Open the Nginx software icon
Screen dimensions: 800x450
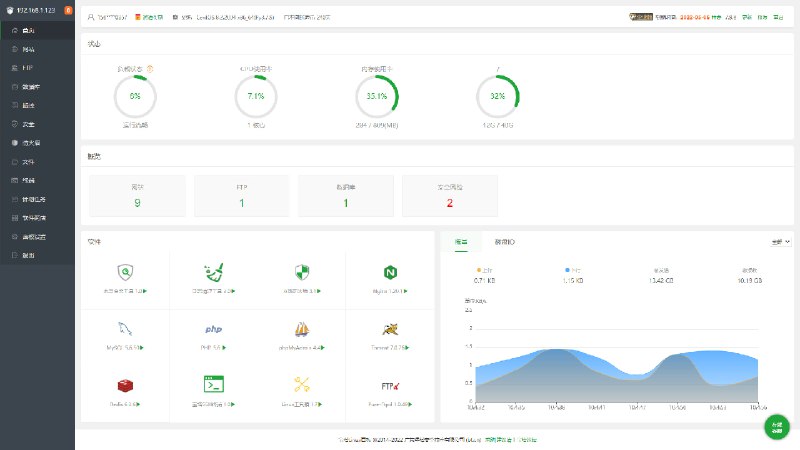pos(390,272)
